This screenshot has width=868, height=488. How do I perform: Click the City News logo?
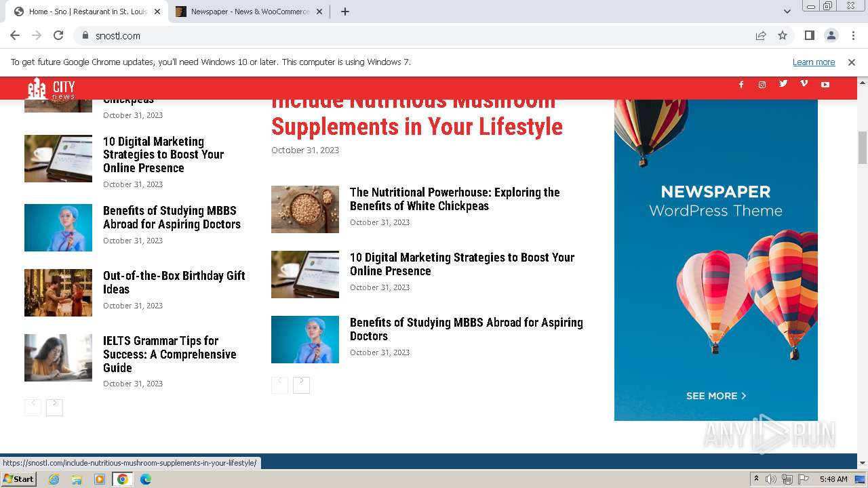[x=52, y=88]
